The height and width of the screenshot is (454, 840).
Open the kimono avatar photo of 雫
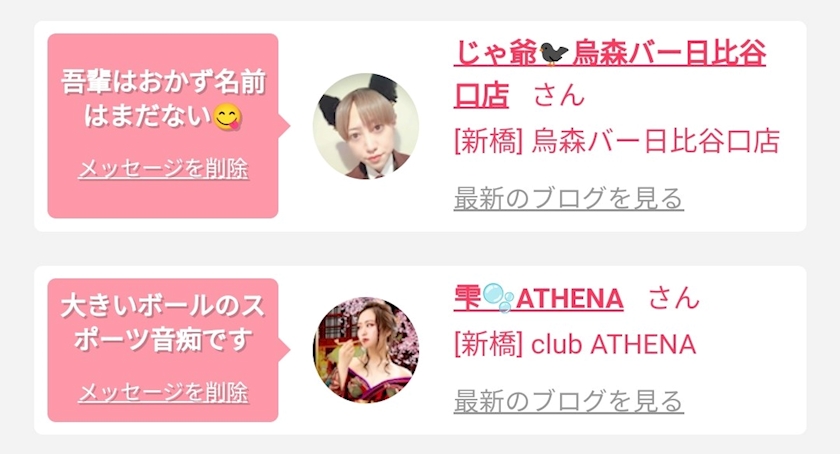(366, 350)
